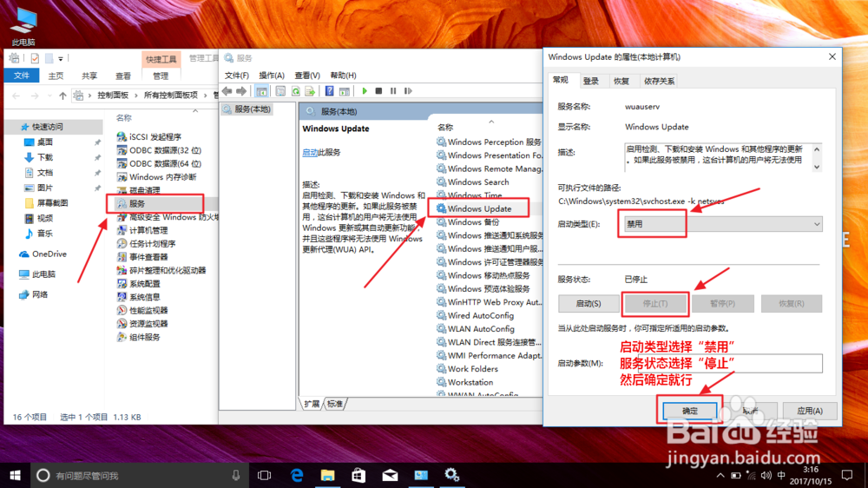Select 系统配置 in the Explorer list
868x488 pixels.
[138, 284]
